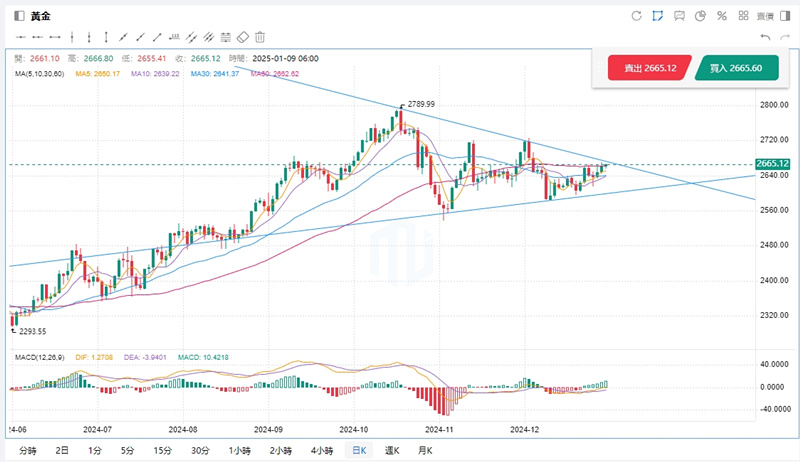Click the trash icon to delete drawings
800x462 pixels.
(260, 36)
